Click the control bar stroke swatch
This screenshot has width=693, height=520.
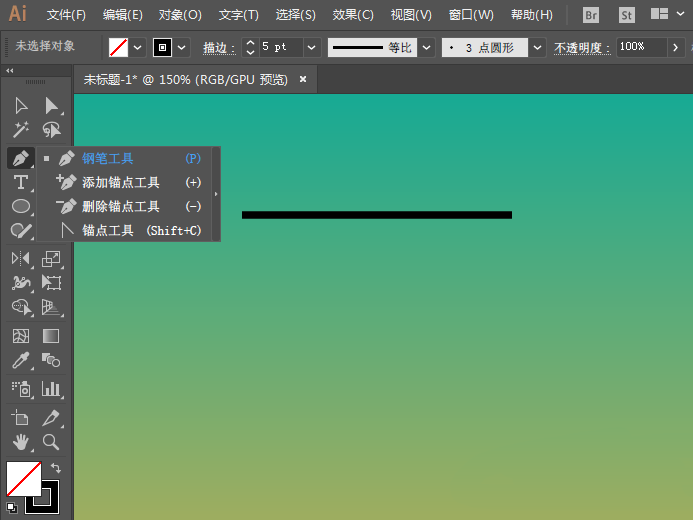[x=162, y=47]
